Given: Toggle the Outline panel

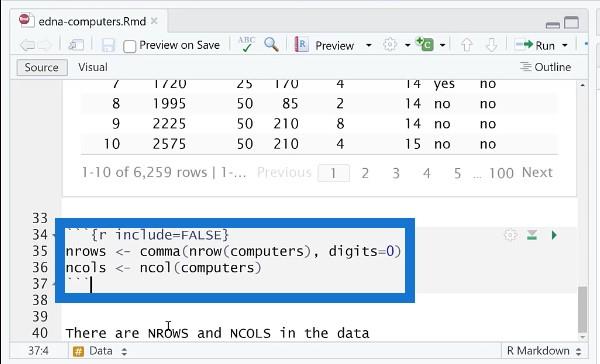Looking at the screenshot, I should pyautogui.click(x=545, y=67).
